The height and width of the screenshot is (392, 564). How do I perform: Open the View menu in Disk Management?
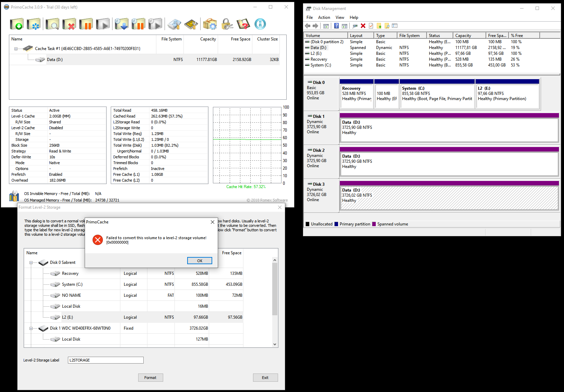point(340,17)
